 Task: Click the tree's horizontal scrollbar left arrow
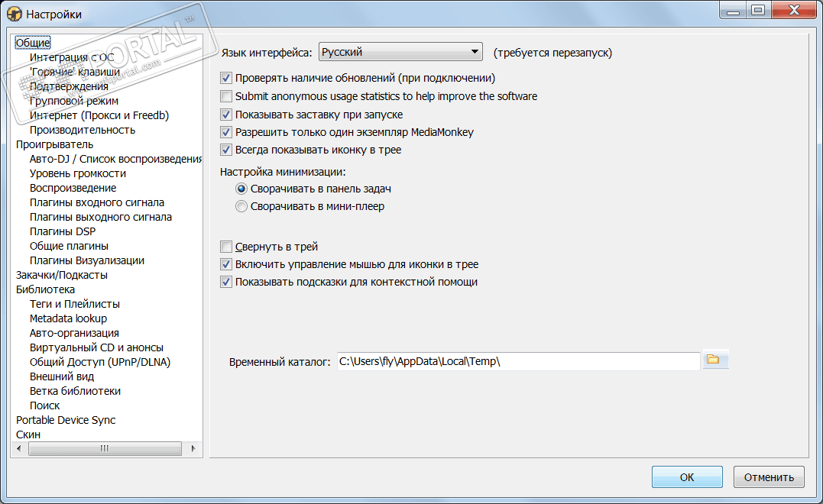[19, 448]
